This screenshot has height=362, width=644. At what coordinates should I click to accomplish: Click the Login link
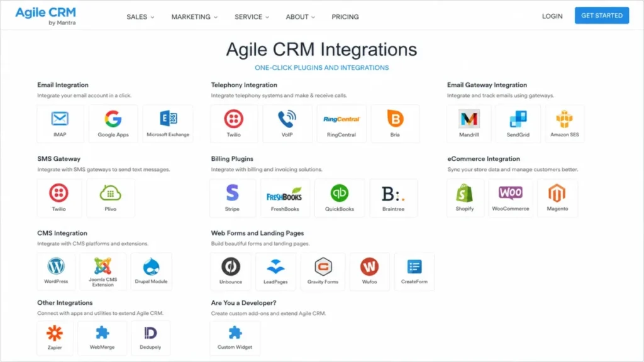552,16
